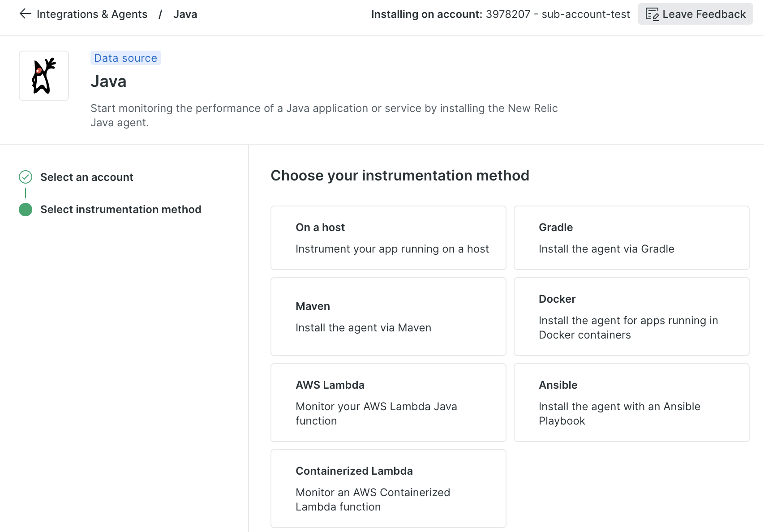Viewport: 764px width, 532px height.
Task: Click the Java breadcrumb item
Action: point(185,14)
